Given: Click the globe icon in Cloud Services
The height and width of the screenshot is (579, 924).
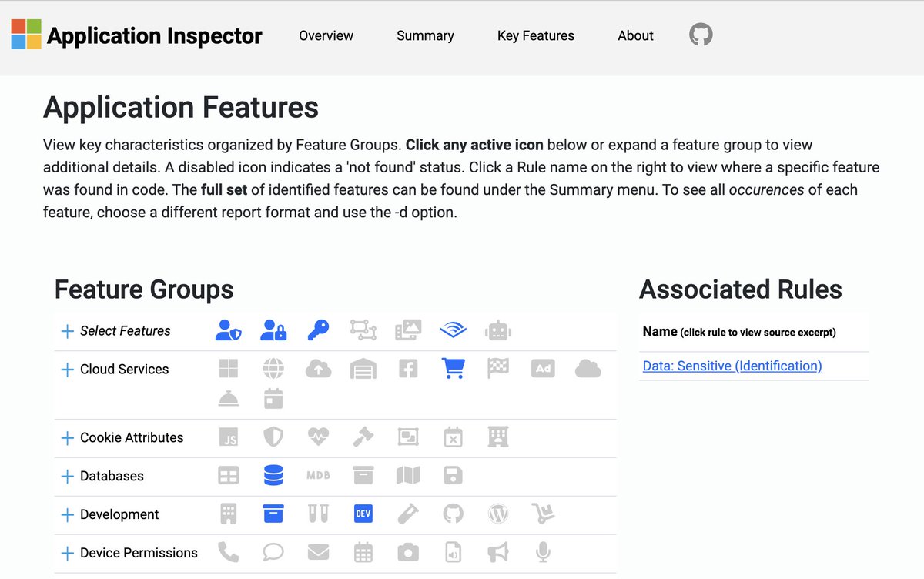Looking at the screenshot, I should 273,369.
